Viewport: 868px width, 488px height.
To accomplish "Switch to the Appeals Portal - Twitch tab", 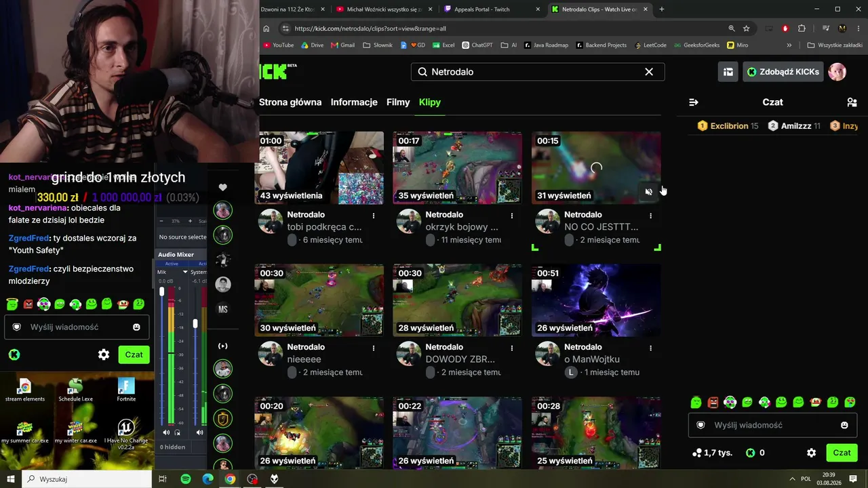I will pos(492,9).
